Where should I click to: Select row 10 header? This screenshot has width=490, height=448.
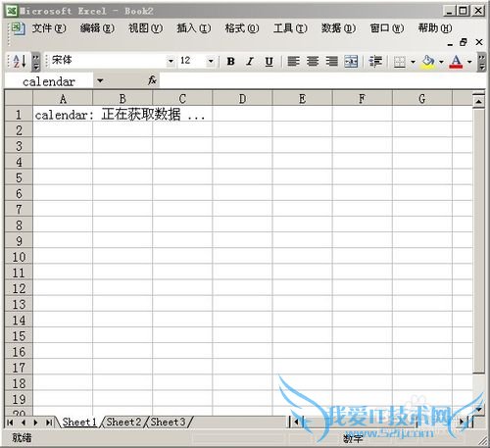point(19,257)
